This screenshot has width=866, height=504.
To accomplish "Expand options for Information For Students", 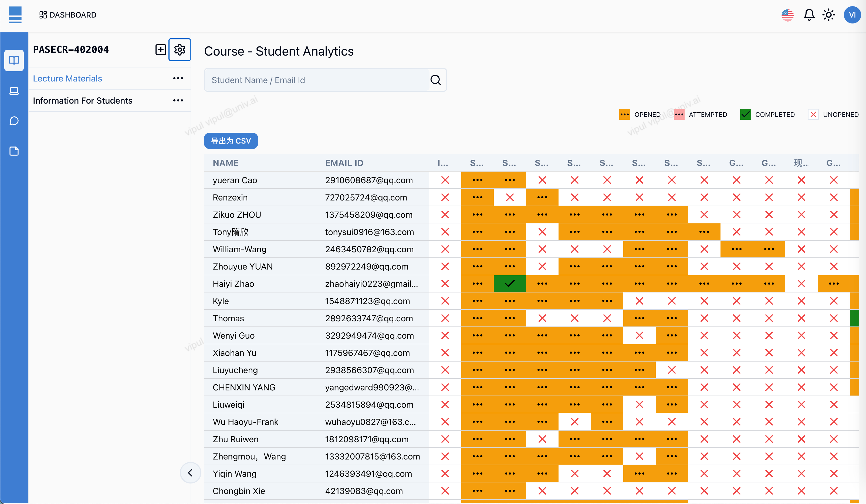I will coord(178,100).
